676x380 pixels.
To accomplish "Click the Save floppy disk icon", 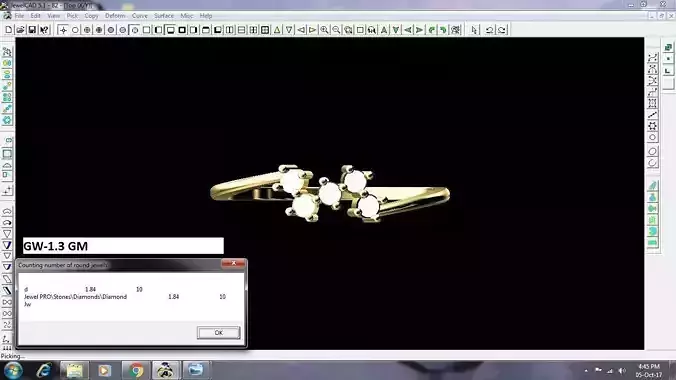I will (32, 30).
